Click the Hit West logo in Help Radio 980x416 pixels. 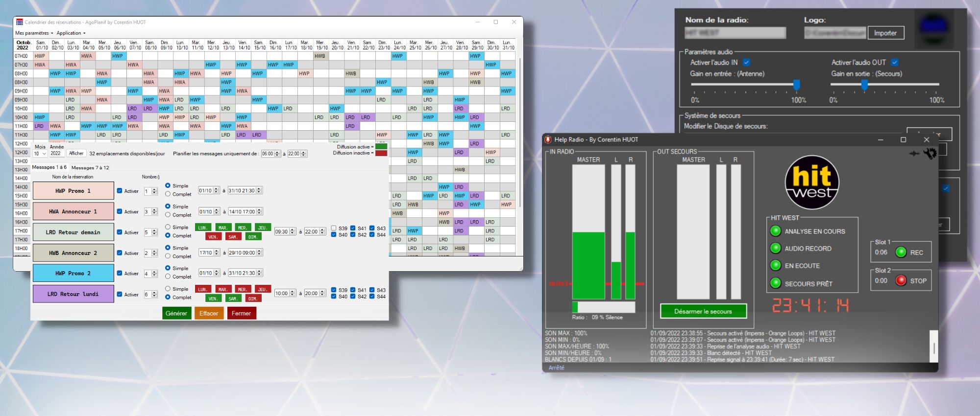coord(812,183)
